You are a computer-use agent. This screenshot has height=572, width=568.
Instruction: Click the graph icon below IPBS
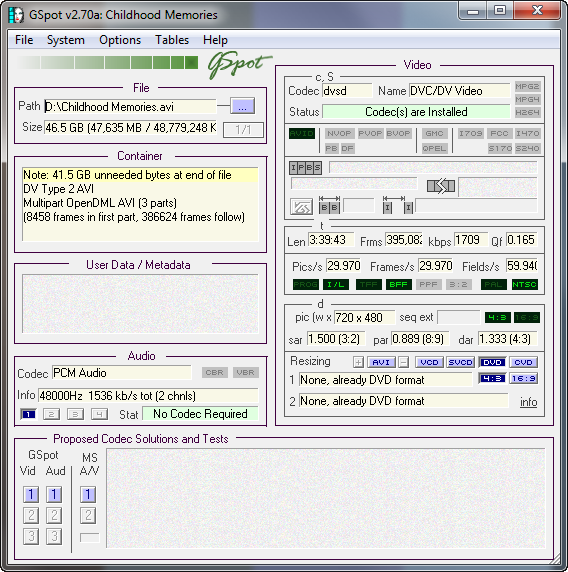(x=301, y=207)
